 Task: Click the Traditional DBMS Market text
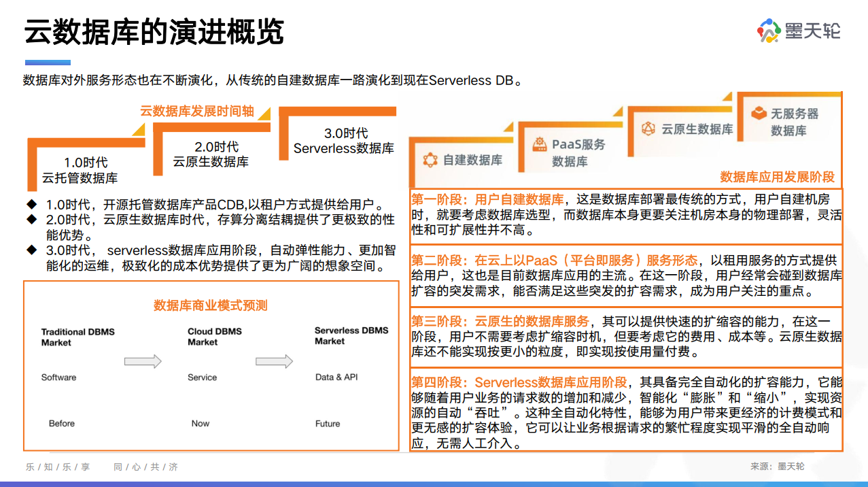point(78,337)
